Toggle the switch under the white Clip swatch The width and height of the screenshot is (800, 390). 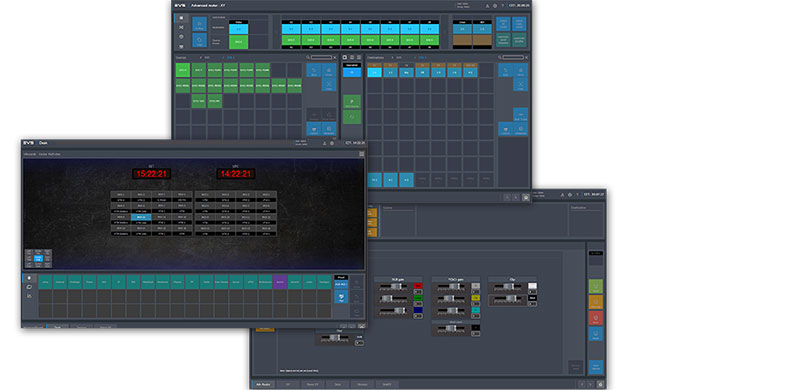coord(533,291)
